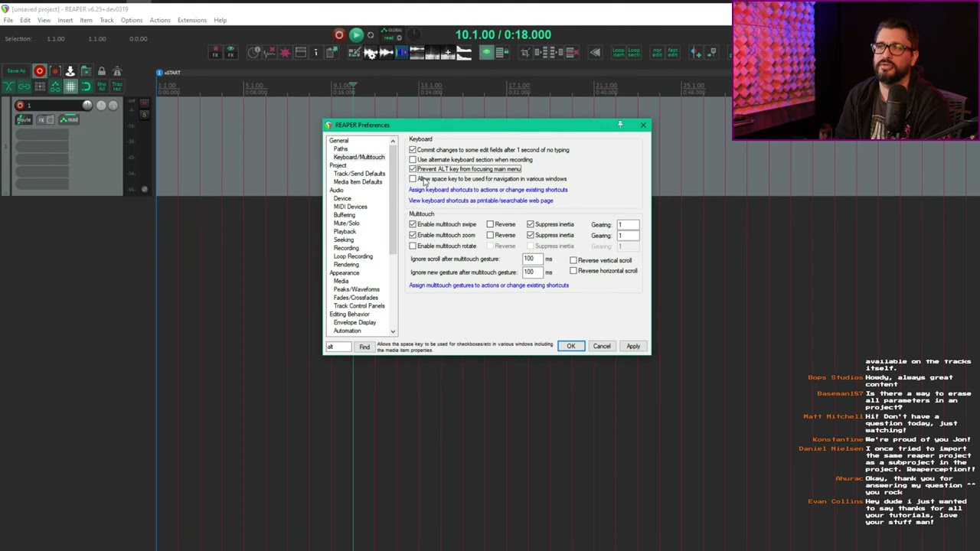Open View keyboard shortcuts as printable web page
The height and width of the screenshot is (551, 980).
481,201
